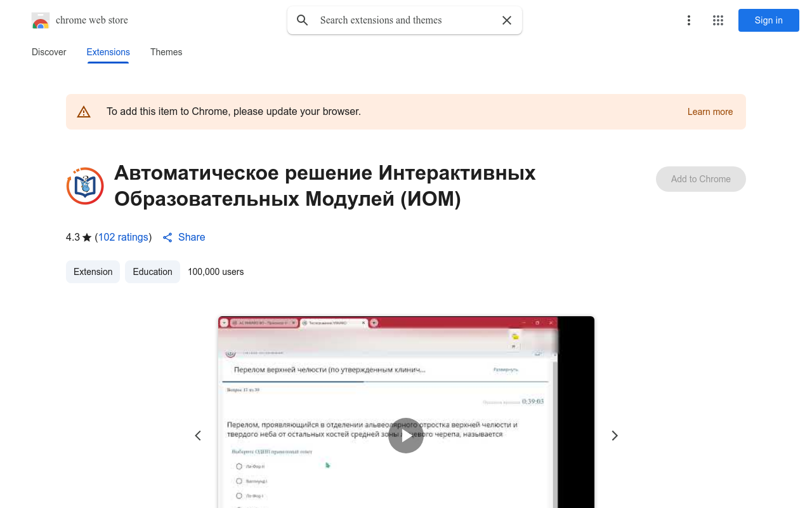Click the Education category chip

(x=152, y=272)
